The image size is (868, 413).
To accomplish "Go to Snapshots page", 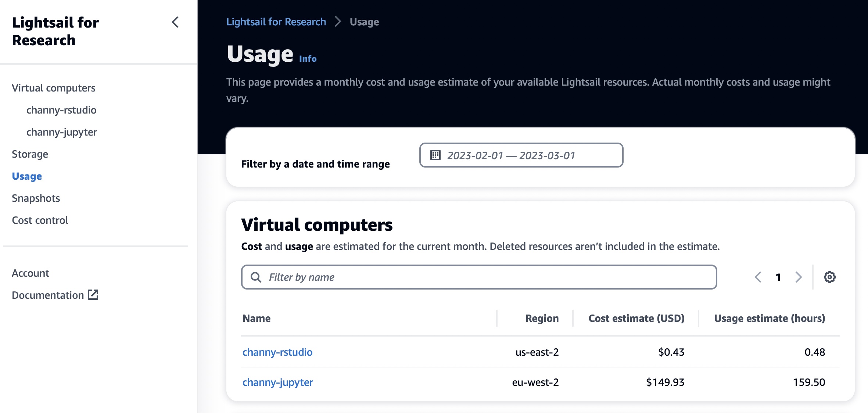I will pos(36,198).
